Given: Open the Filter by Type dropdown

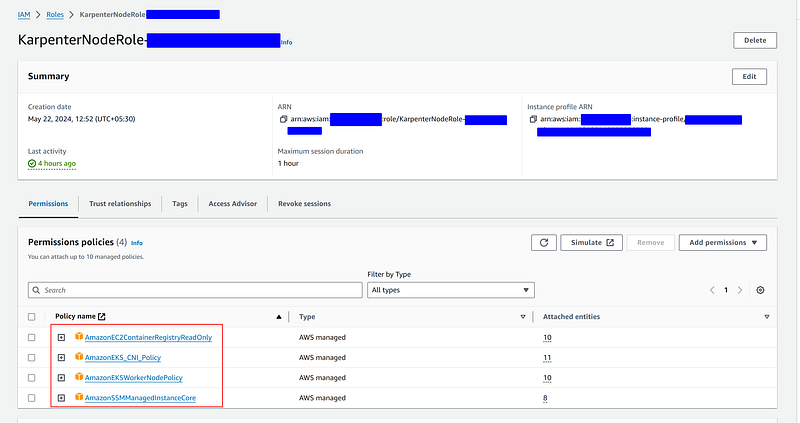Looking at the screenshot, I should tap(451, 290).
